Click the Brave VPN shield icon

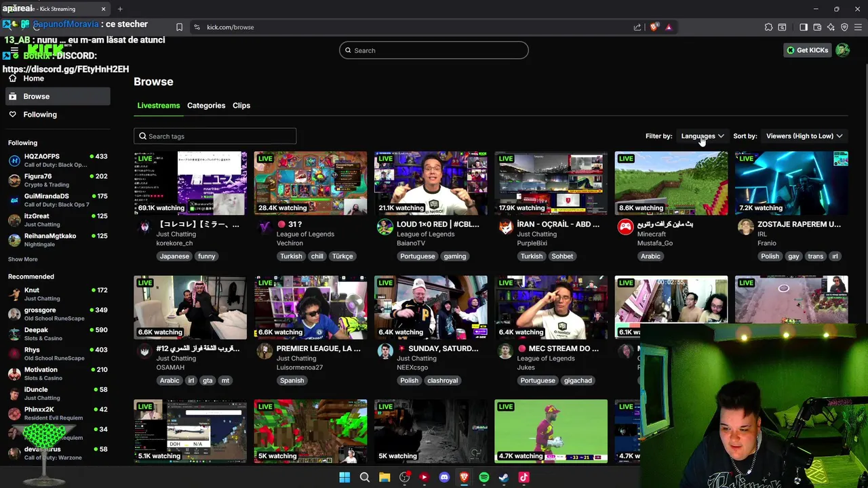pos(844,27)
